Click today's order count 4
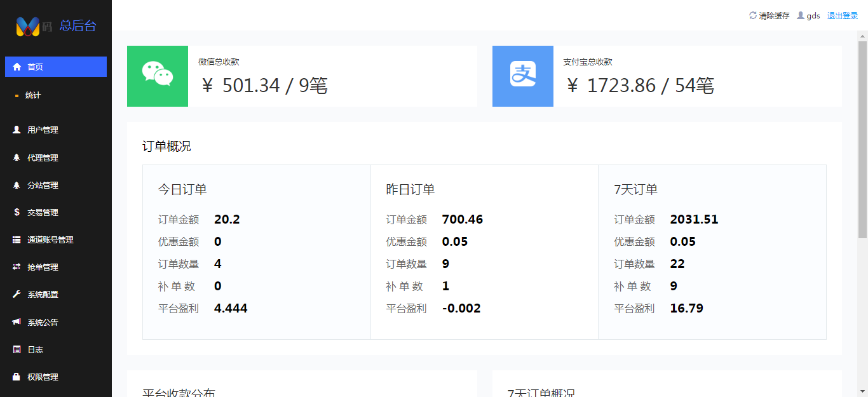 218,264
